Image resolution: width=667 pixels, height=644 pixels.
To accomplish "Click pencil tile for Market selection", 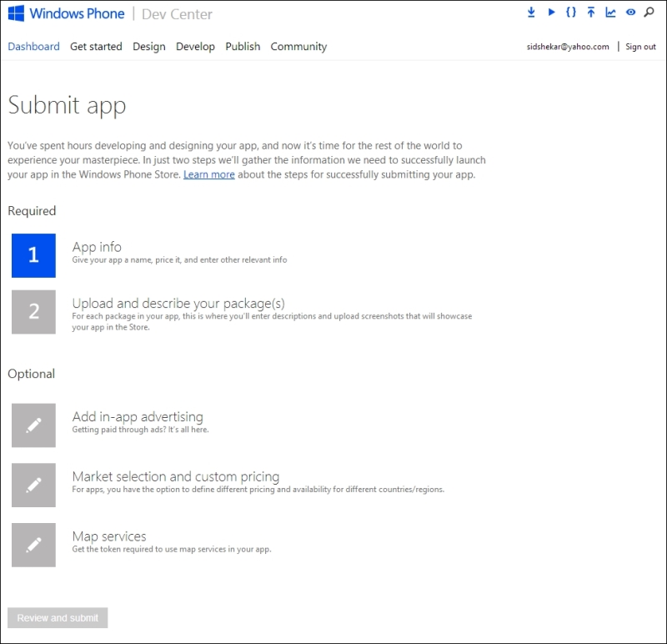I will (x=33, y=486).
